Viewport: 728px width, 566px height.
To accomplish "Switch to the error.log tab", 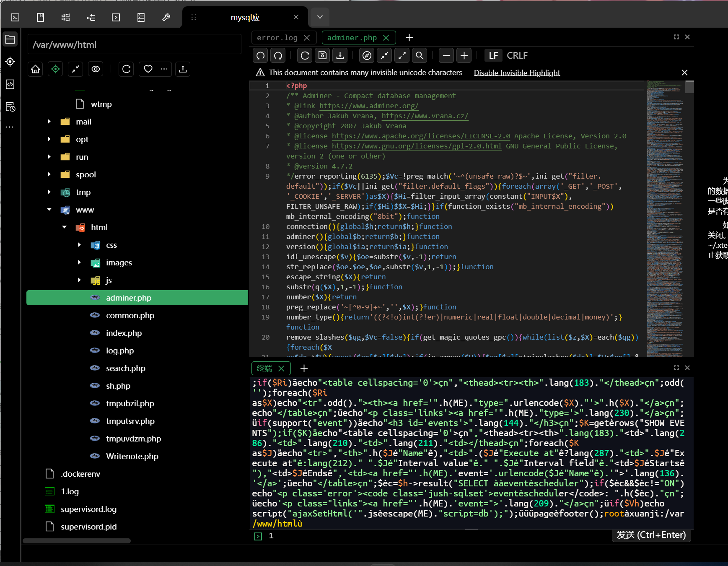I will (277, 38).
